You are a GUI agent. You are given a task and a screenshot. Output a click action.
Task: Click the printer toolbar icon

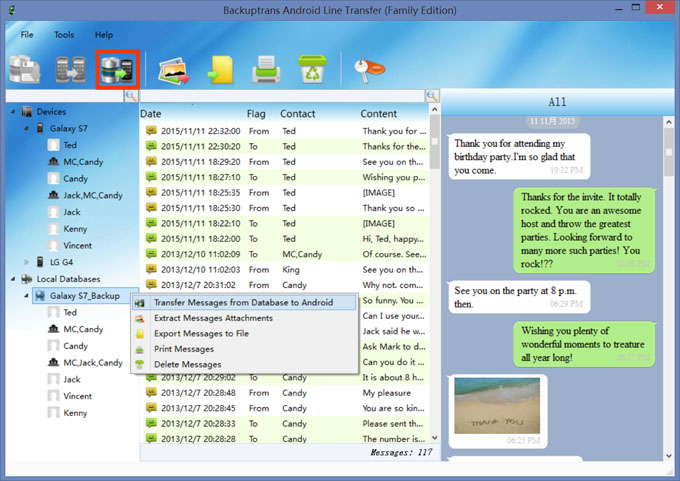click(x=266, y=69)
